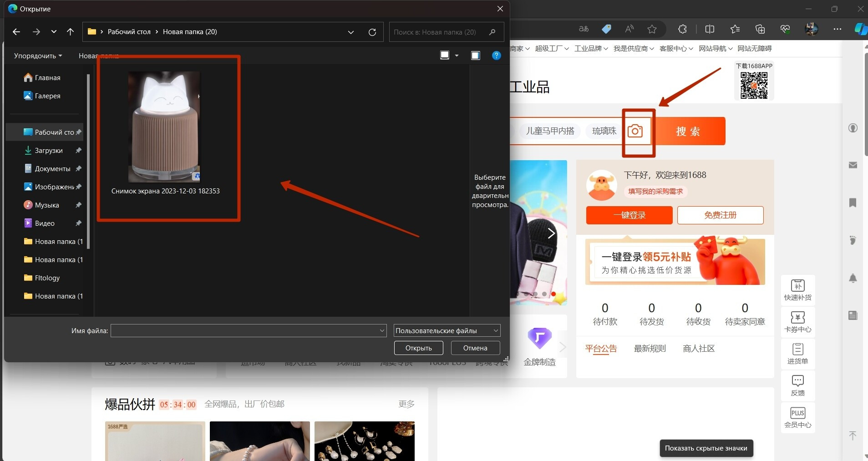868x461 pixels.
Task: Open the file dialog help
Action: (x=497, y=55)
